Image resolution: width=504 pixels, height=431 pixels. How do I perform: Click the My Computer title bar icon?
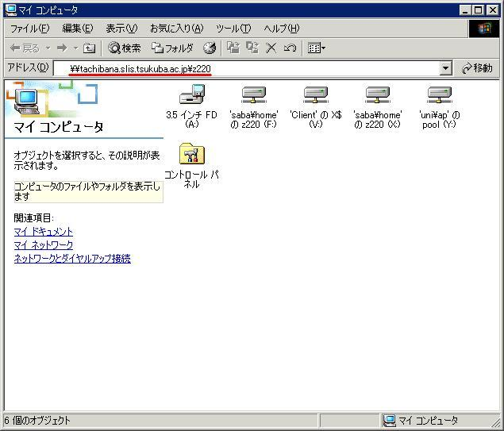(11, 10)
